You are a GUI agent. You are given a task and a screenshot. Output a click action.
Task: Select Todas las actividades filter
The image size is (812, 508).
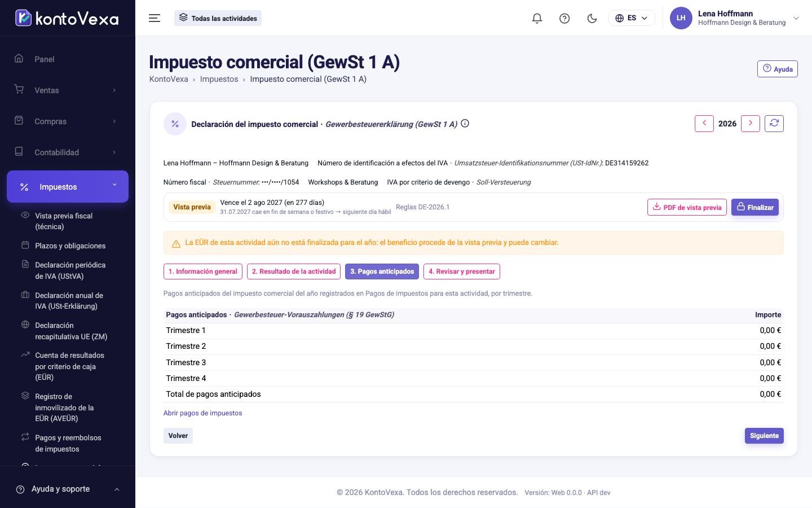218,18
